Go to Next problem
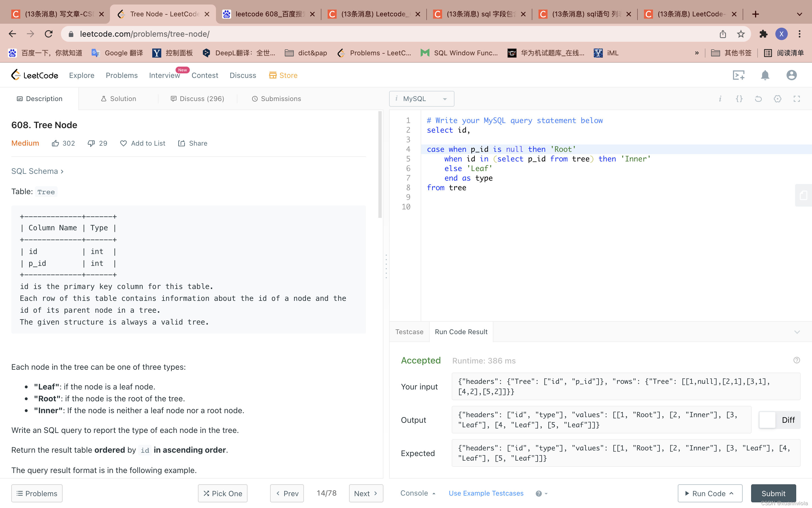The image size is (812, 508). pos(366,493)
